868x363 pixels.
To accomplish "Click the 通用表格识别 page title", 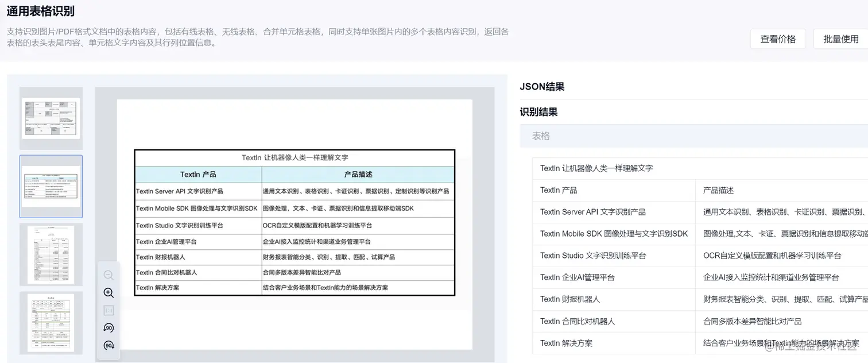I will point(40,11).
